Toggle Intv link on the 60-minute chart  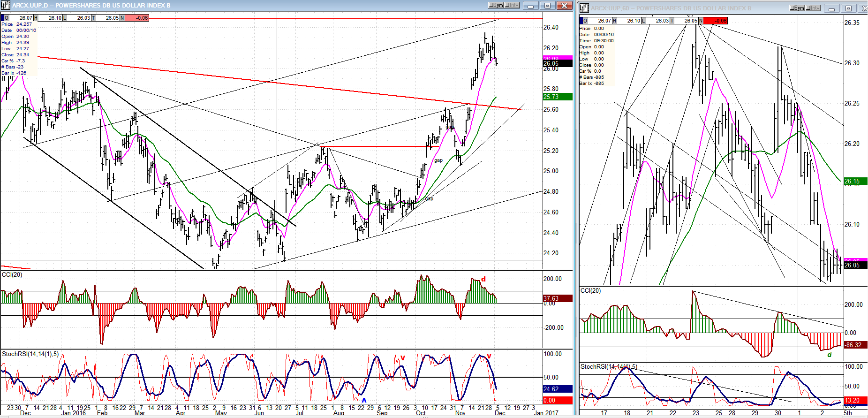[814, 8]
